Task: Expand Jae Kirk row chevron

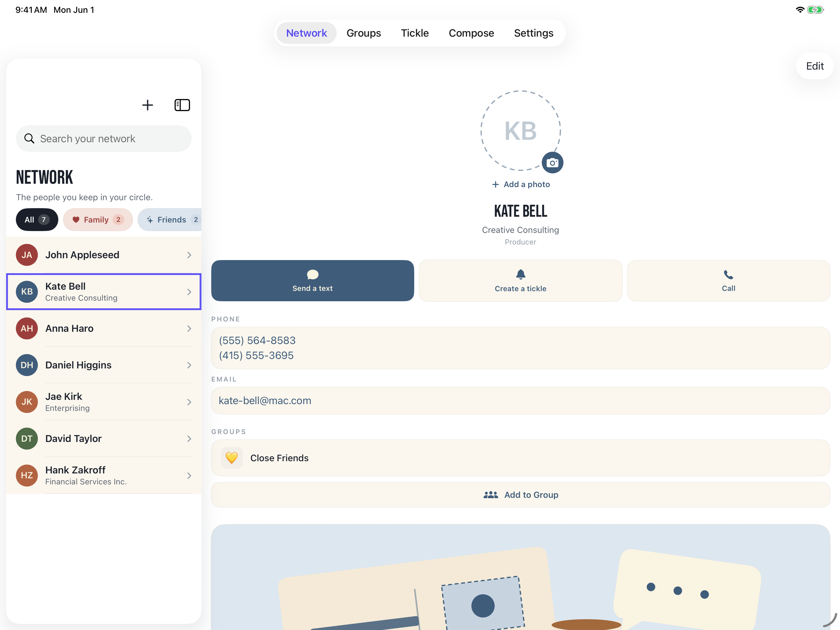Action: (x=189, y=402)
